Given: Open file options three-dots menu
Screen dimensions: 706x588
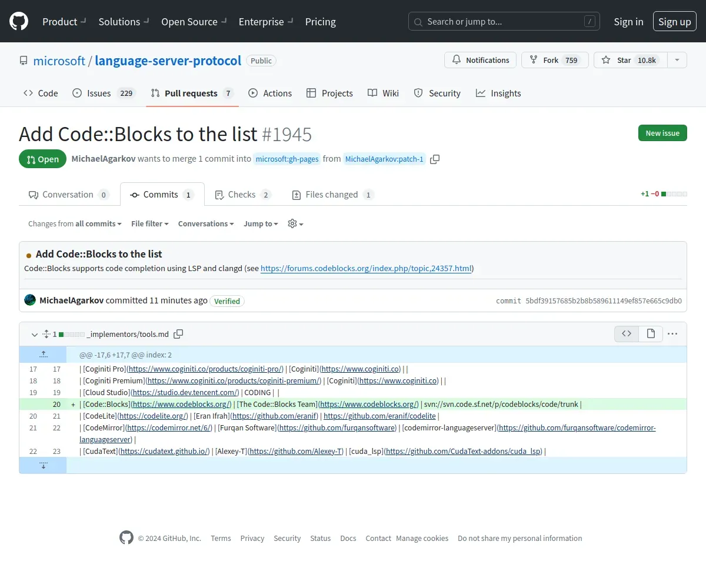Looking at the screenshot, I should coord(672,333).
